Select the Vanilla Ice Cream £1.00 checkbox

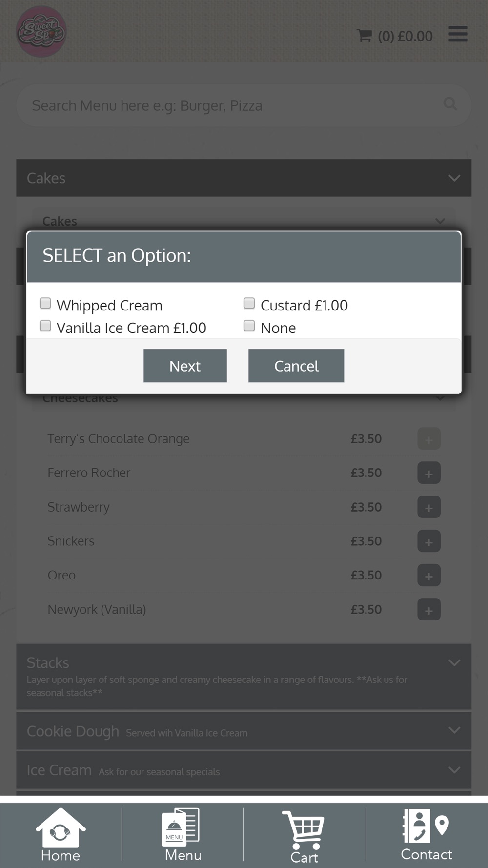[45, 326]
